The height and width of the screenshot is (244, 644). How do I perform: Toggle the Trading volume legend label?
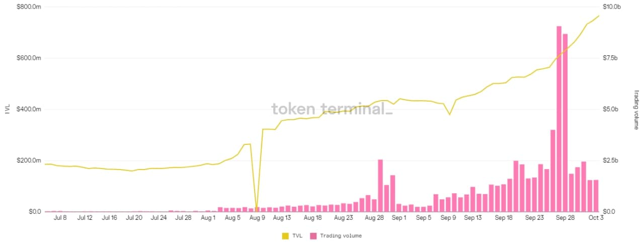(341, 236)
